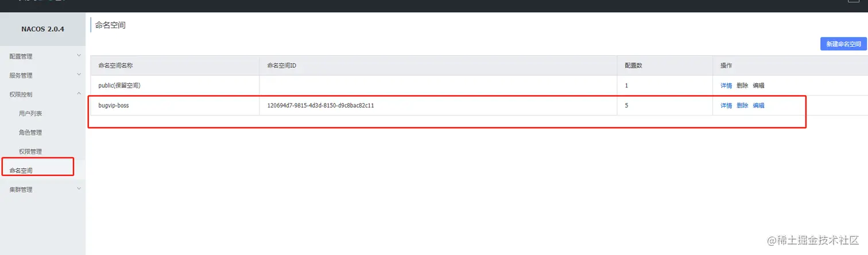868x255 pixels.
Task: Select 权限管理 in the sidebar
Action: point(30,151)
